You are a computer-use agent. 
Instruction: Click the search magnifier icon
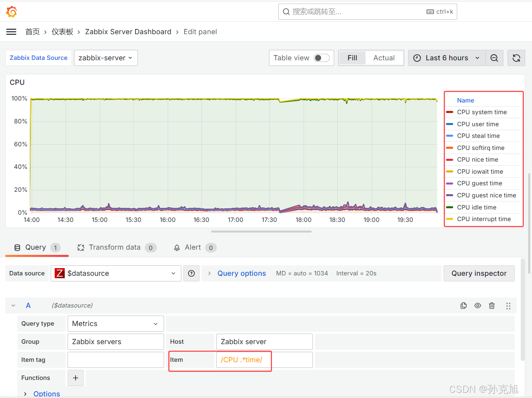point(286,12)
